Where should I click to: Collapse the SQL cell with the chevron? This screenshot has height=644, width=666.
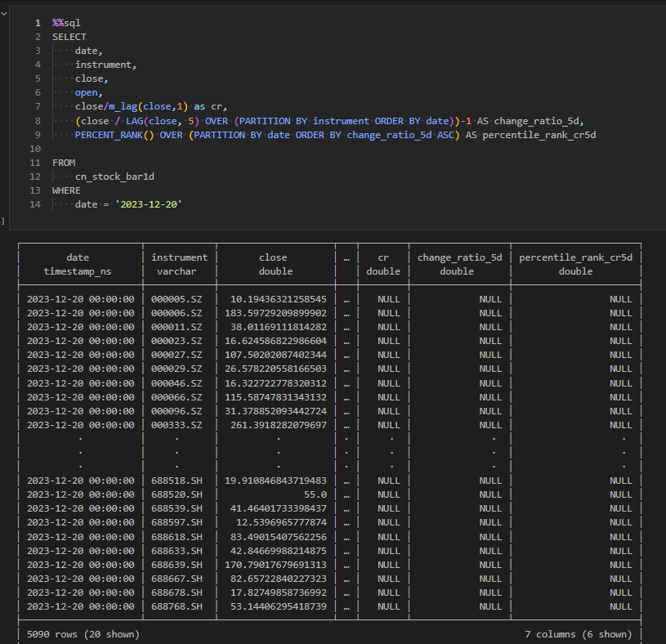[3, 13]
